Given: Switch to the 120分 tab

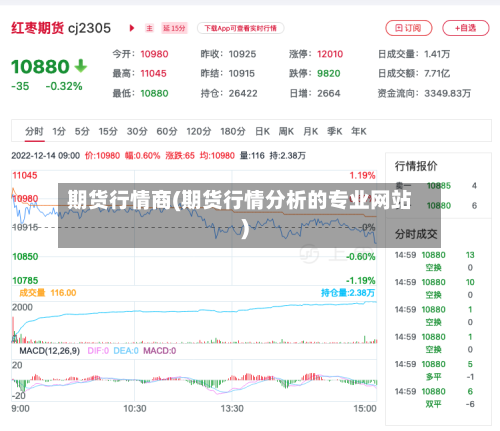Looking at the screenshot, I should click(x=199, y=131).
